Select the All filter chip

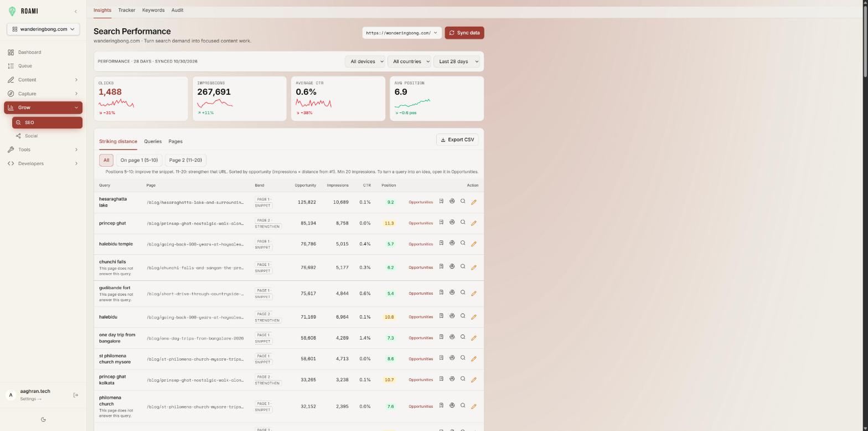[x=106, y=160]
